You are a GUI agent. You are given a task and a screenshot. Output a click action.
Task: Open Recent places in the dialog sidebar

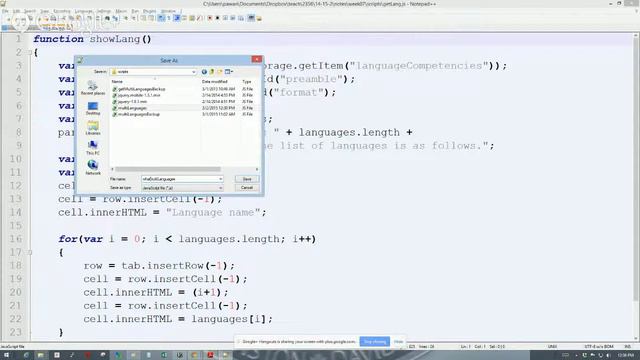[93, 88]
